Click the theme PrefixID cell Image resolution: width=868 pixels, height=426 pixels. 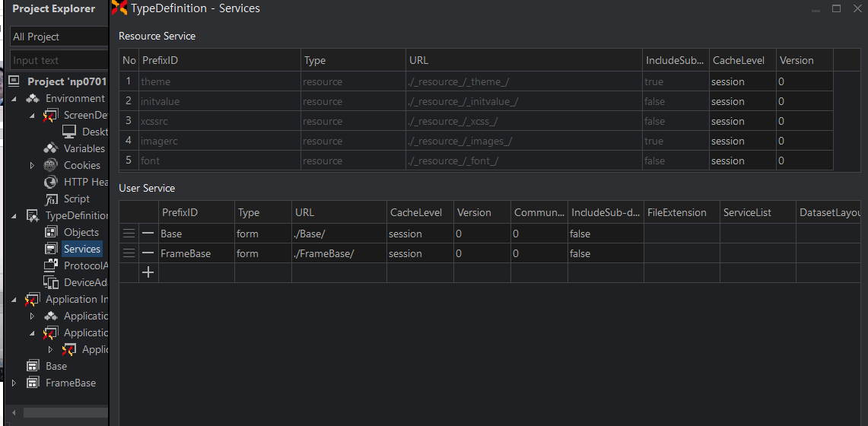click(219, 82)
